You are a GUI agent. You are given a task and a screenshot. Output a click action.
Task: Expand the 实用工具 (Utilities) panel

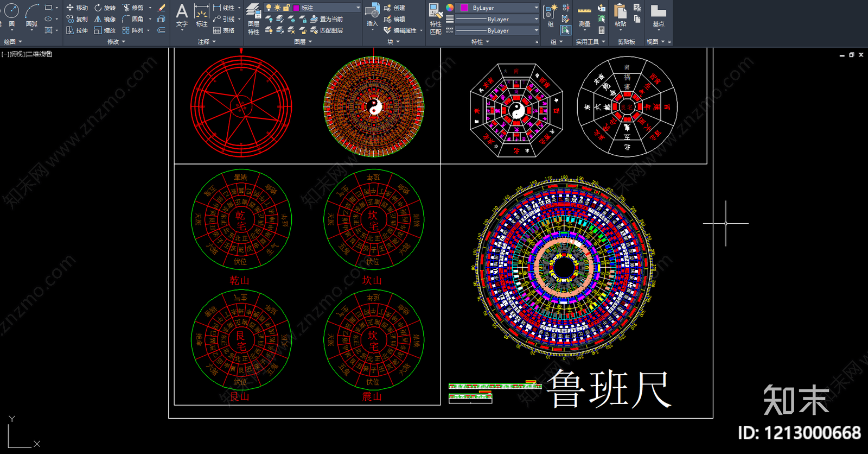[x=591, y=41]
